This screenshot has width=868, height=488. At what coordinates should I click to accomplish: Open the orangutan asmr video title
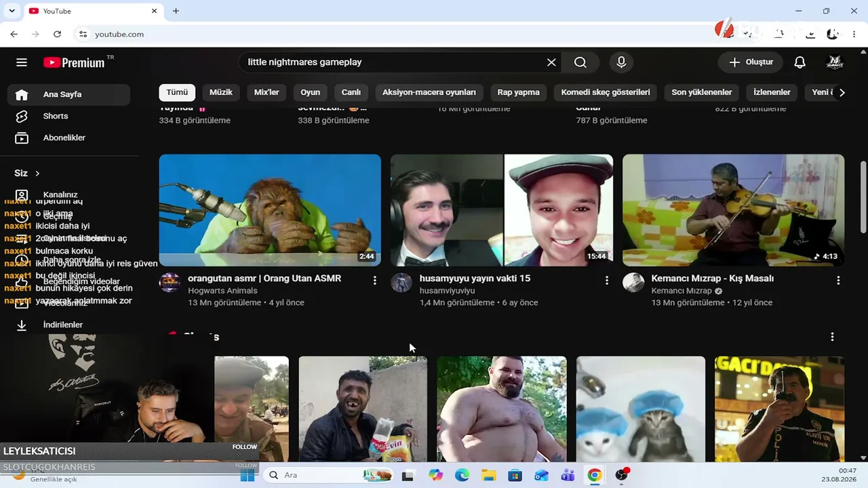pos(264,279)
